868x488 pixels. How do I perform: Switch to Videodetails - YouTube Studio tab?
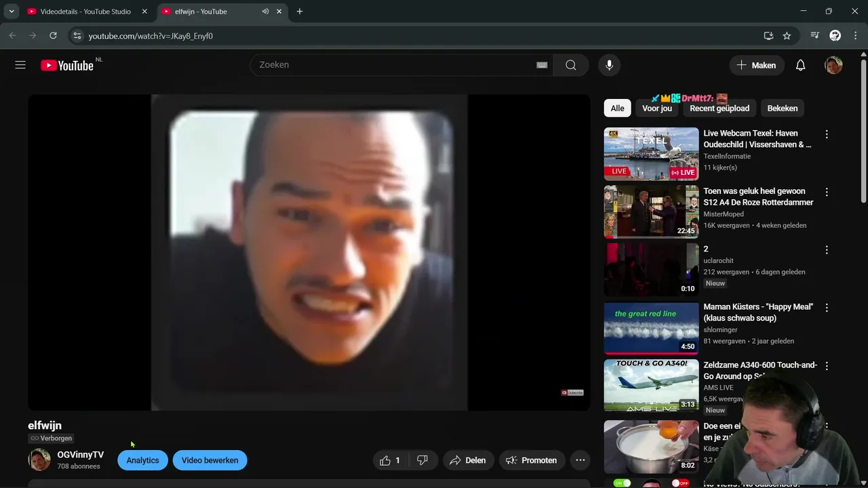[85, 12]
